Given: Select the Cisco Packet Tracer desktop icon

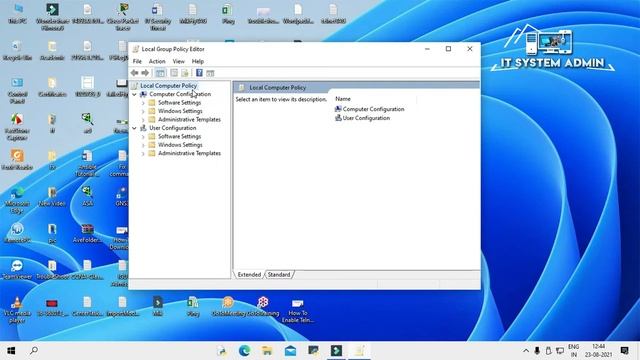Looking at the screenshot, I should pos(122,16).
